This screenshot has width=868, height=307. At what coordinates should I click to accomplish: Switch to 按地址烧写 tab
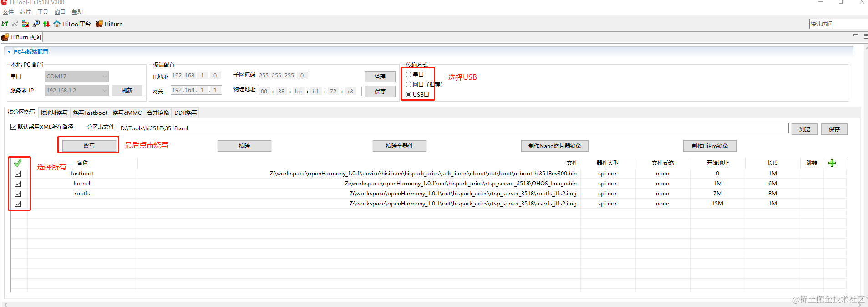click(54, 113)
